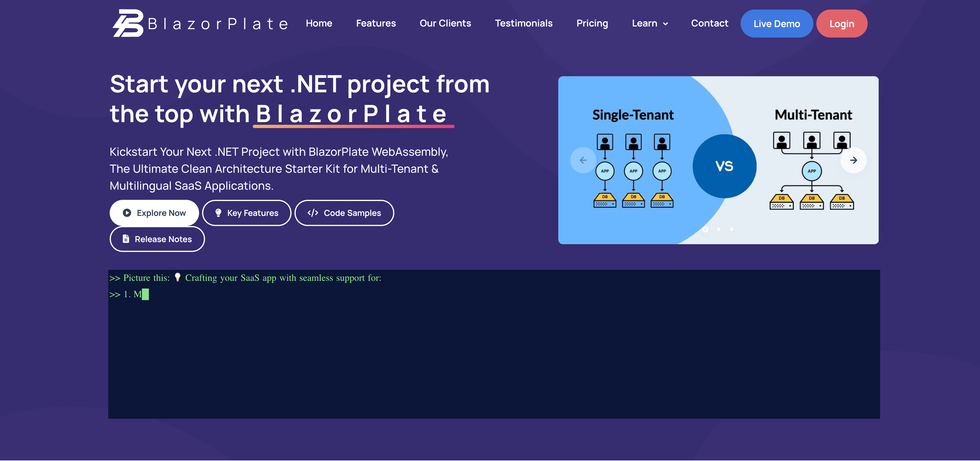
Task: Select the third carousel dot indicator
Action: (731, 229)
